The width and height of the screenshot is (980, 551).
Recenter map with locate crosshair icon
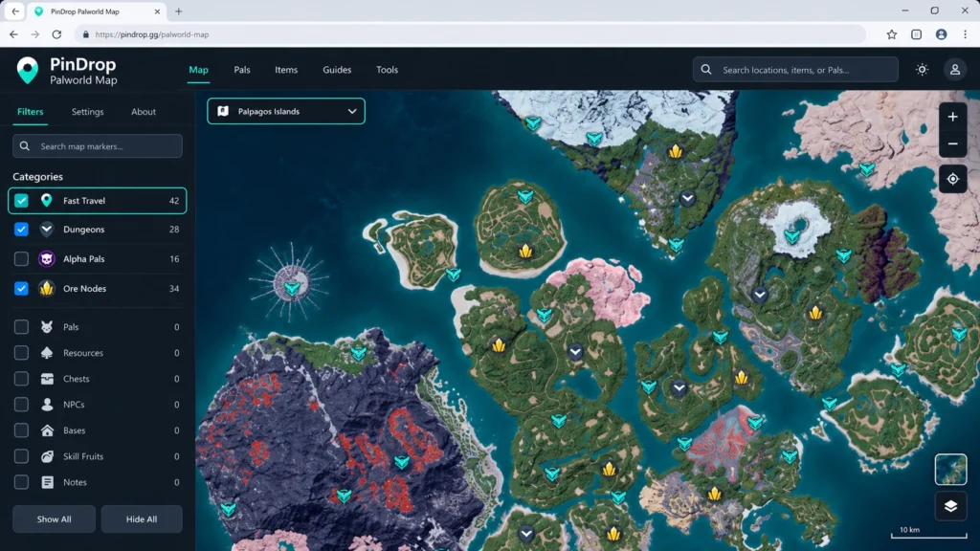(x=952, y=179)
